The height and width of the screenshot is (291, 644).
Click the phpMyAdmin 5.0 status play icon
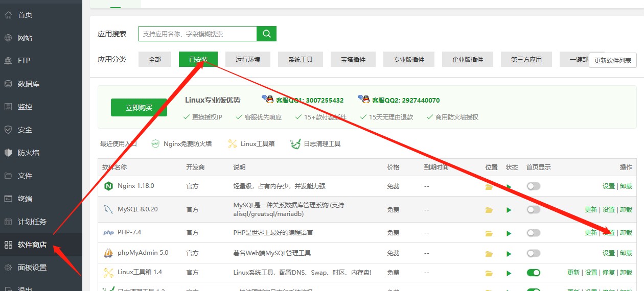coord(509,253)
